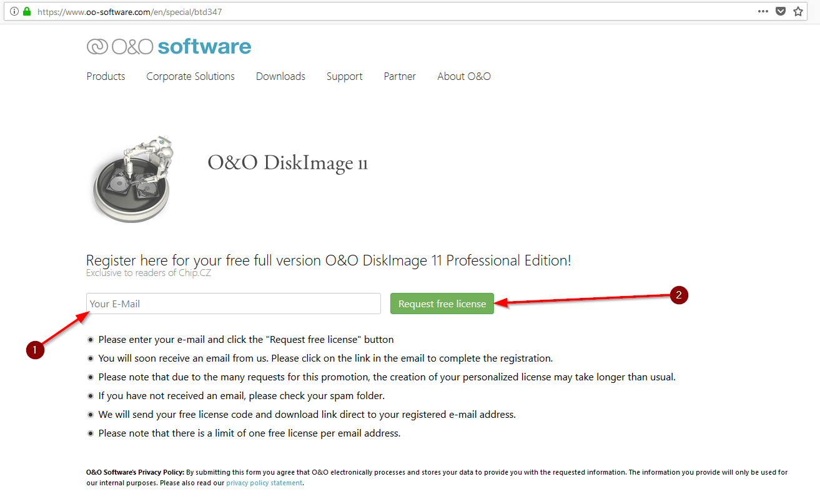Click the "check your spam folder" line
Image resolution: width=820 pixels, height=504 pixels.
[241, 396]
